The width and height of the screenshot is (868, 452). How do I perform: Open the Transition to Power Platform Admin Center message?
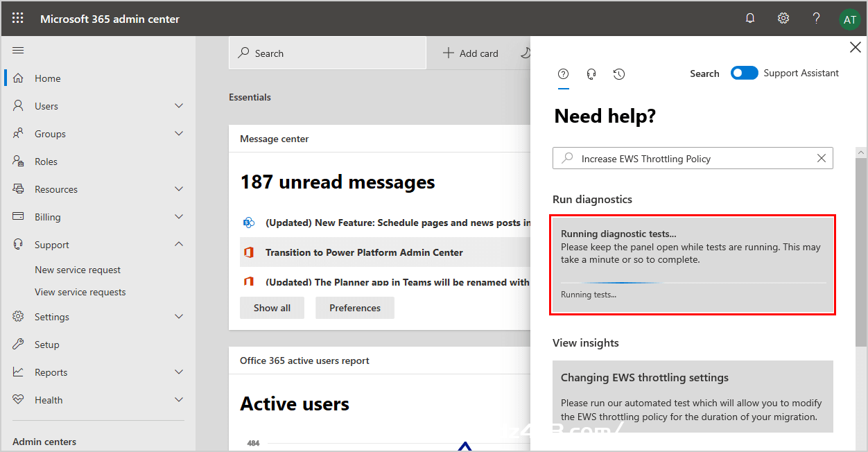point(364,252)
